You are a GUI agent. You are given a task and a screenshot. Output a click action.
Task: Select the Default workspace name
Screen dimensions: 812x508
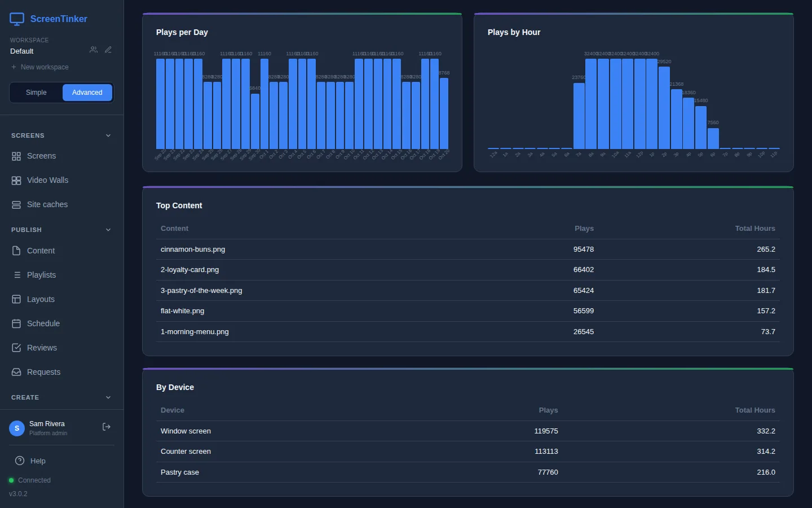(22, 51)
